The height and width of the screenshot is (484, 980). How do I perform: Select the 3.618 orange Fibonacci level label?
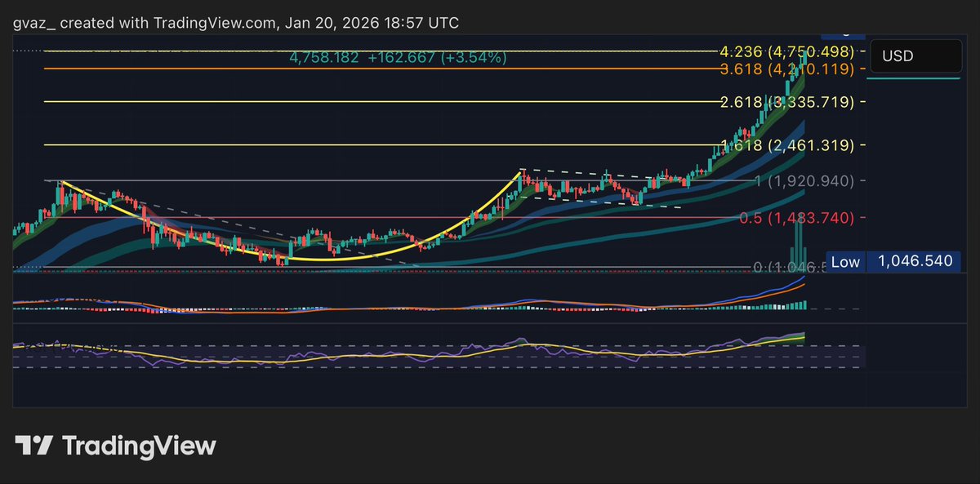click(x=787, y=69)
